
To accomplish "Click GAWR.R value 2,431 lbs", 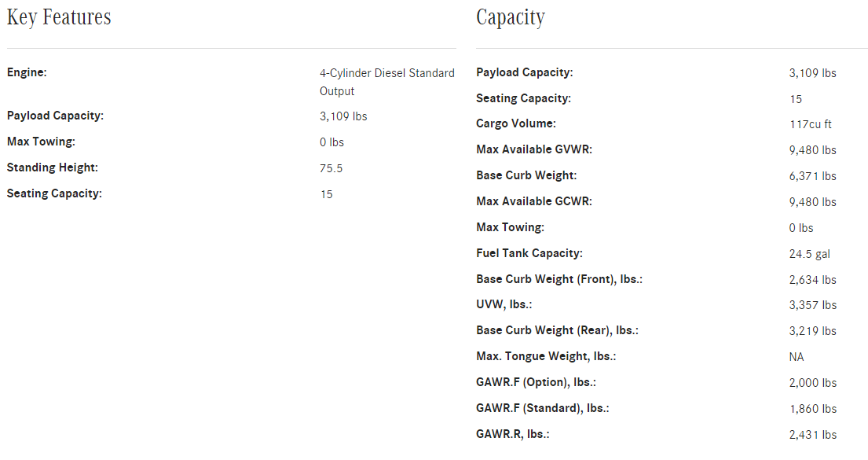I will [x=813, y=435].
